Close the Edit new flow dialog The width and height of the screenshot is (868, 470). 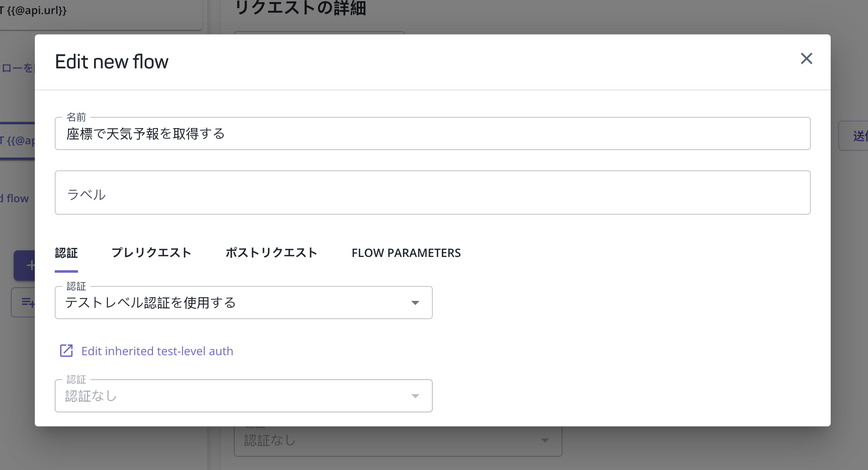click(x=806, y=58)
